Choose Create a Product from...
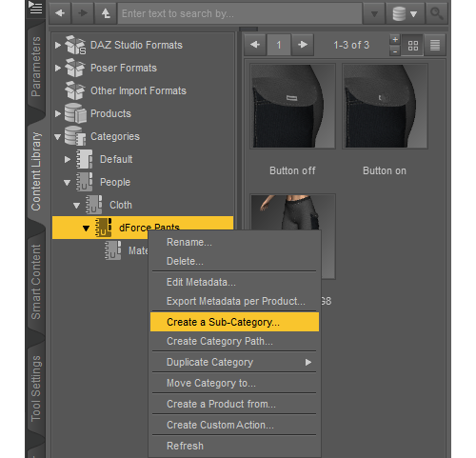Image resolution: width=476 pixels, height=458 pixels. tap(235, 404)
